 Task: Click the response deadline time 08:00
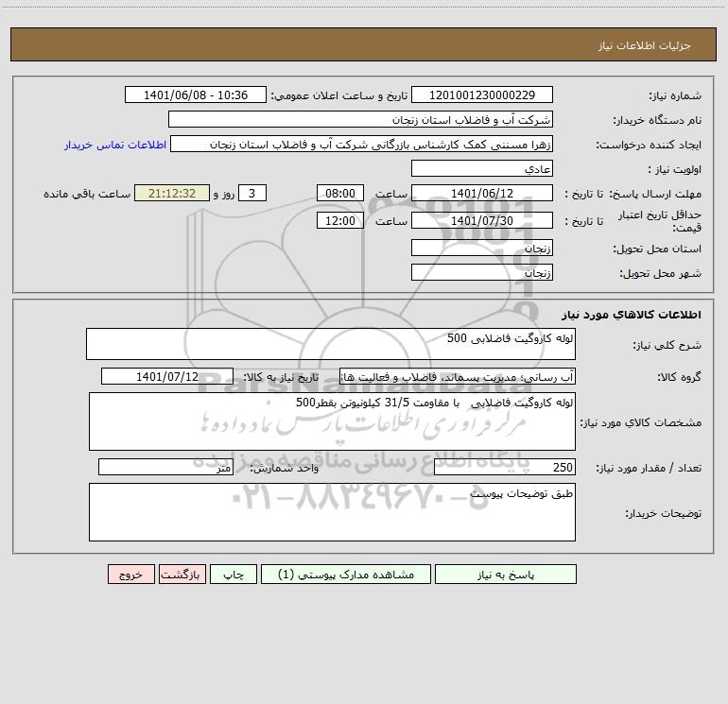tap(339, 193)
